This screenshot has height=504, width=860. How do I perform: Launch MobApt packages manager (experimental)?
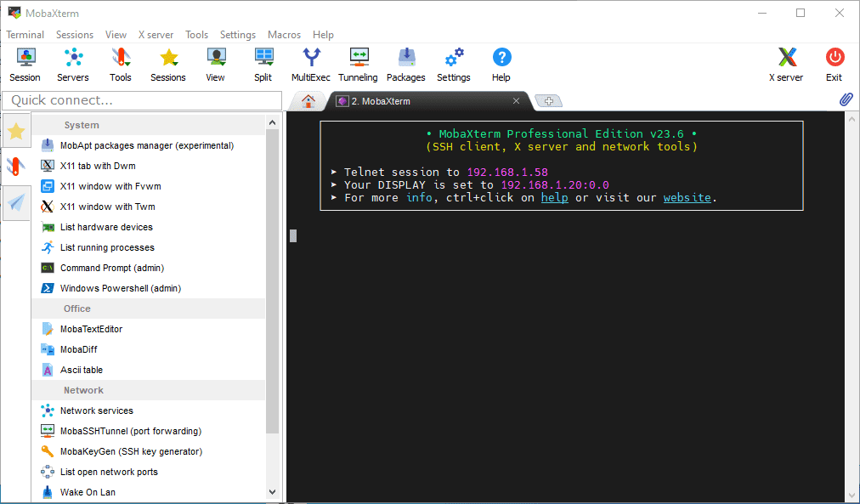(x=148, y=145)
